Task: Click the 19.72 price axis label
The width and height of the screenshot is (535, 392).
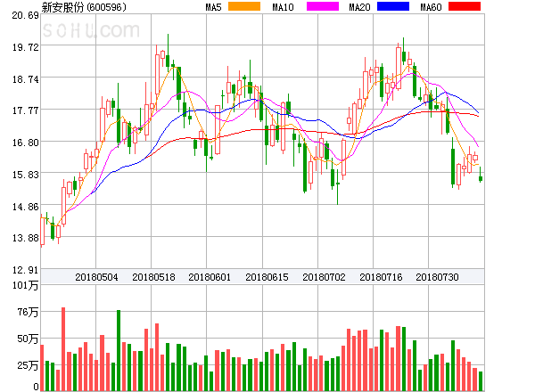Action: (25, 47)
